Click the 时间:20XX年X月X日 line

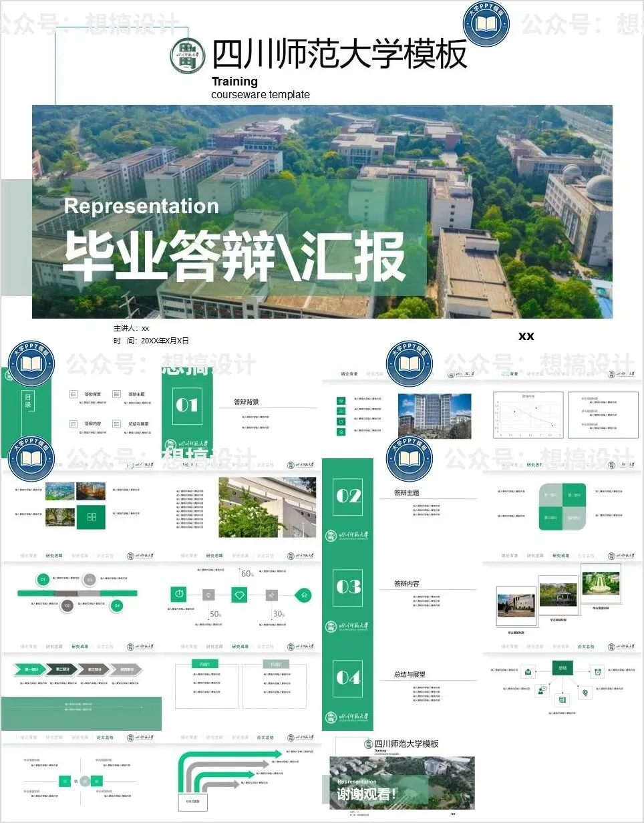[x=151, y=340]
